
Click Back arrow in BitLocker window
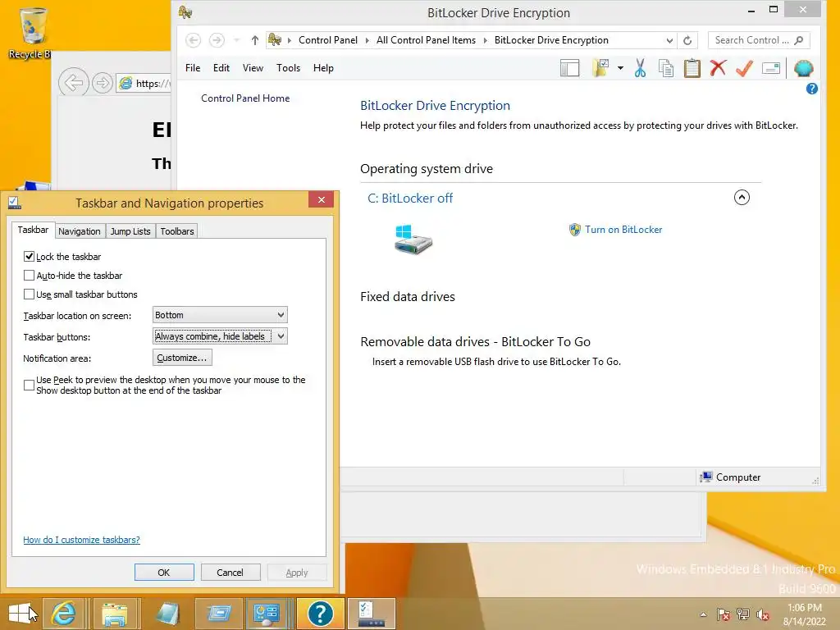point(194,40)
